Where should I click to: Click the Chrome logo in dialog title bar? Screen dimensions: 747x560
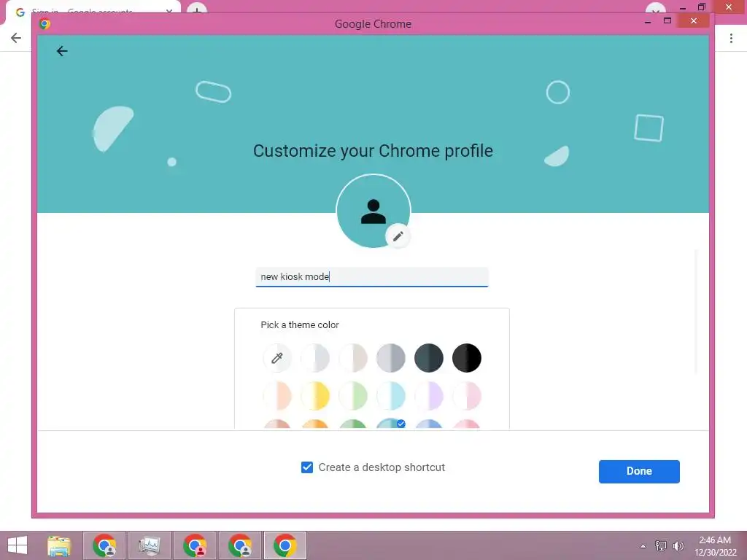44,23
